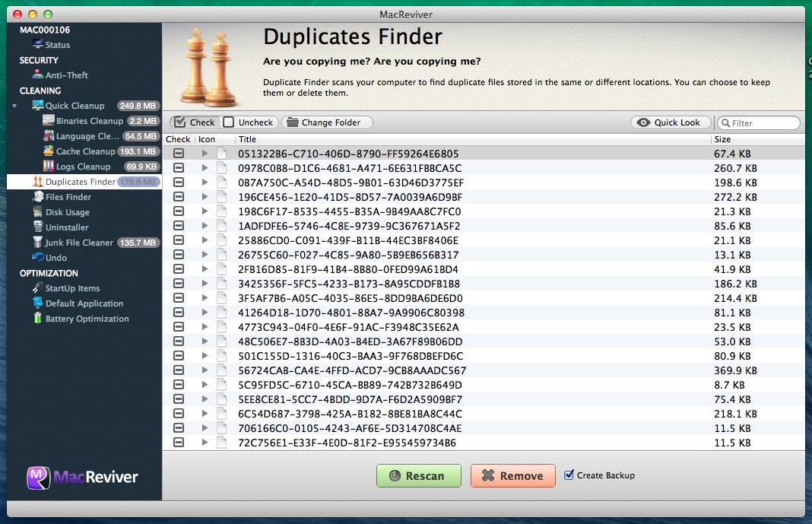The height and width of the screenshot is (524, 812).
Task: Click the MacReviver logo
Action: click(x=83, y=477)
